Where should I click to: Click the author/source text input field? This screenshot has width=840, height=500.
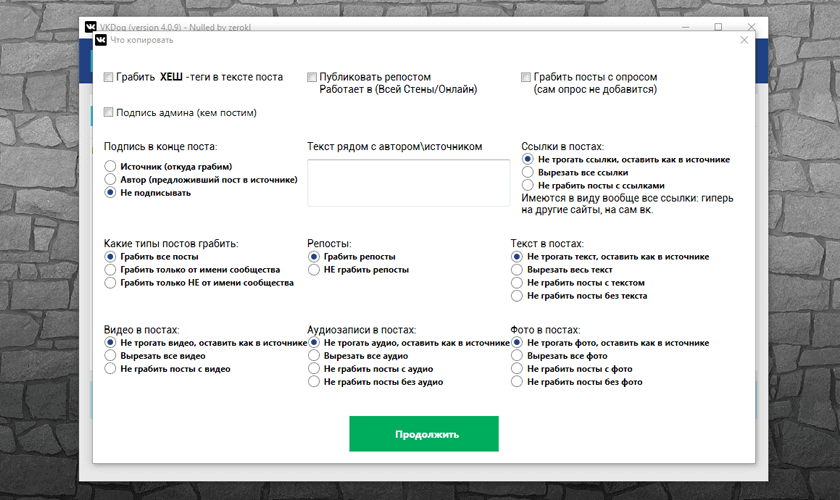[409, 183]
